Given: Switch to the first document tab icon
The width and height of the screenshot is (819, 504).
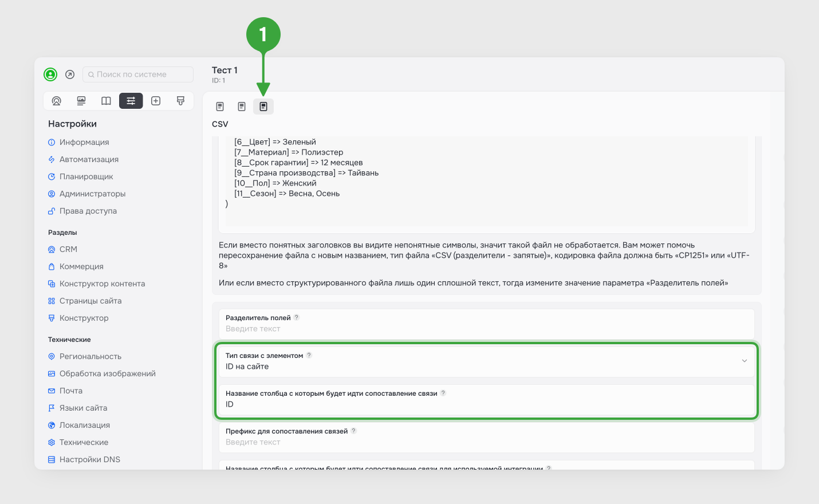Looking at the screenshot, I should [x=220, y=107].
